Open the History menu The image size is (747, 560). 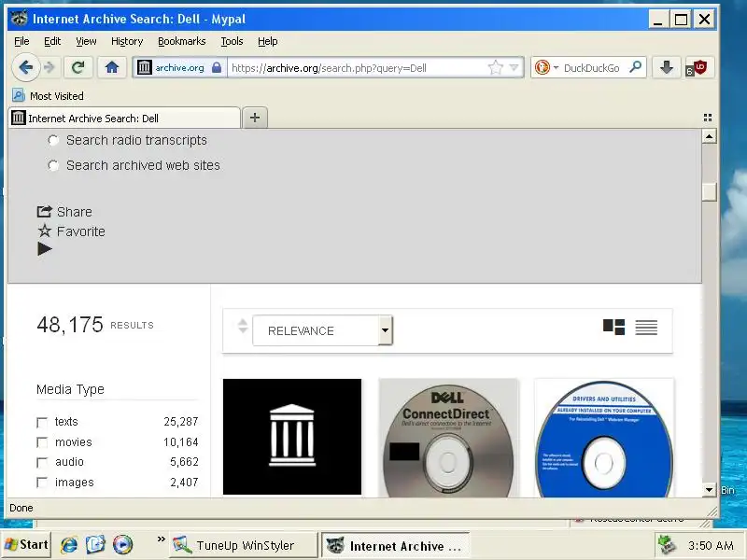coord(127,41)
